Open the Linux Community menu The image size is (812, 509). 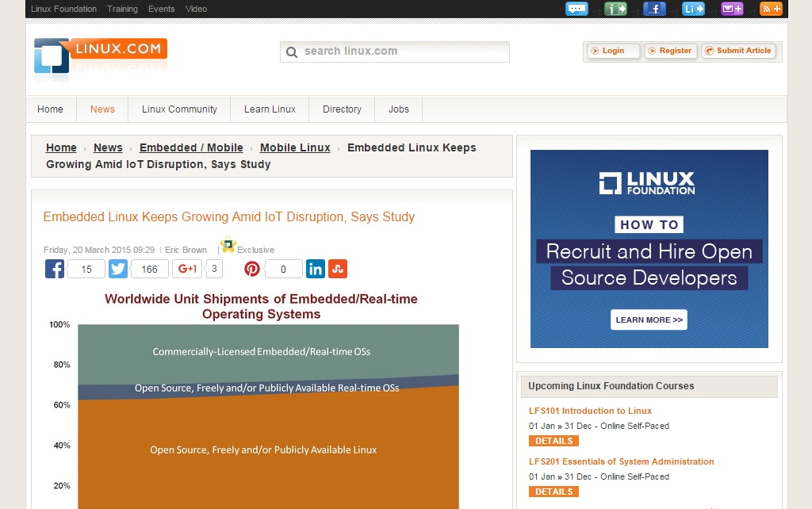[x=179, y=109]
